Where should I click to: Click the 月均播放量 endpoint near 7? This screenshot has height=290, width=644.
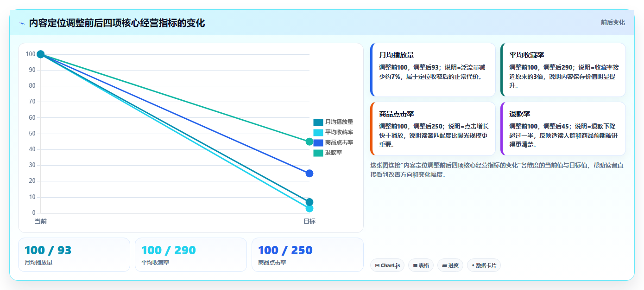(309, 202)
